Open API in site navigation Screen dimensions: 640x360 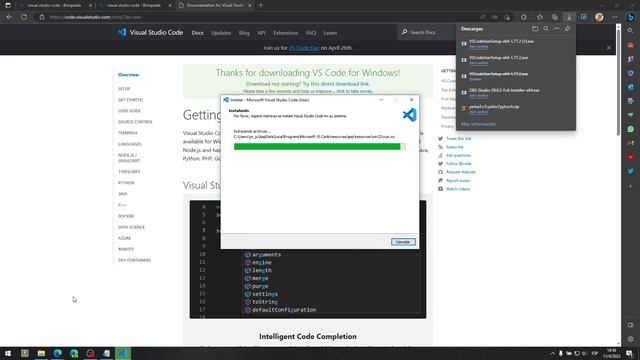pos(262,33)
